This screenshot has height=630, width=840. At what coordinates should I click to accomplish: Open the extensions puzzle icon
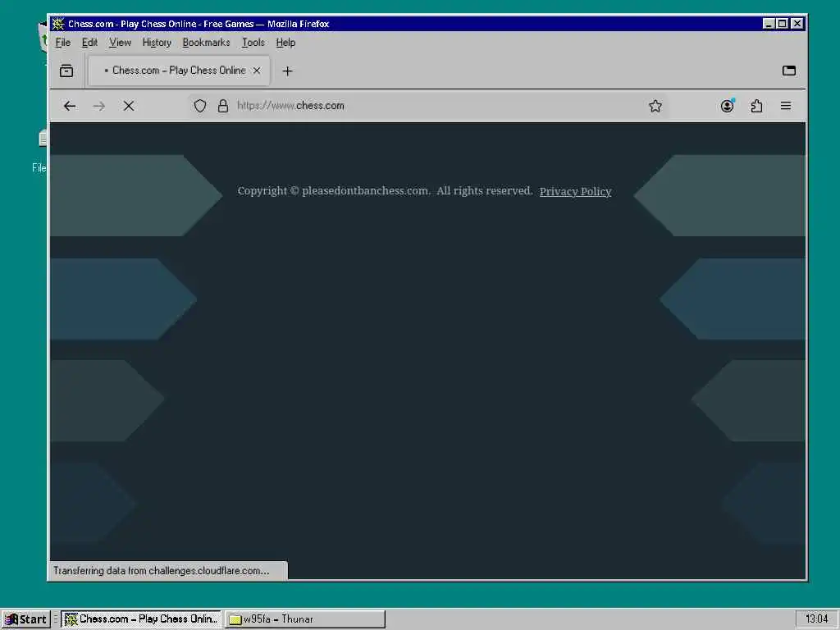pos(756,106)
